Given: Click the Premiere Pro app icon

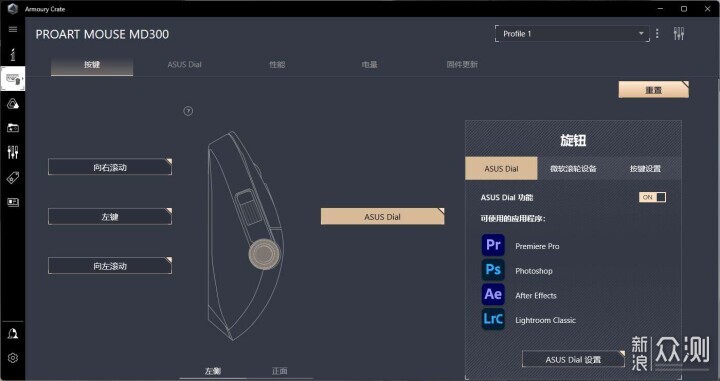Looking at the screenshot, I should 493,245.
